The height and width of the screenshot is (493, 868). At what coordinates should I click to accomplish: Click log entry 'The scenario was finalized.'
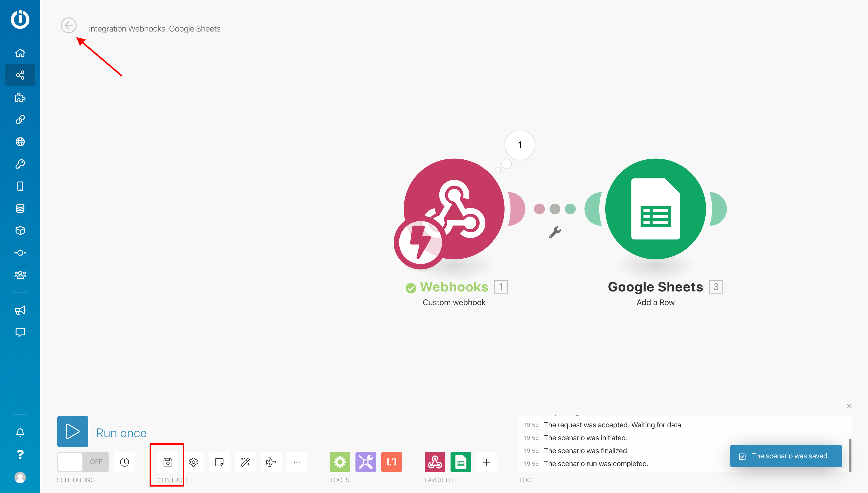pos(586,451)
